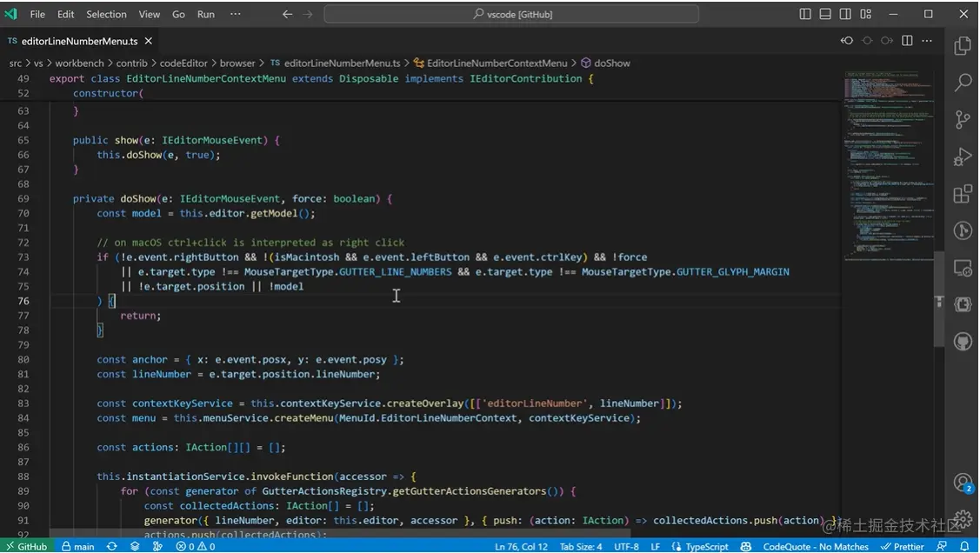
Task: Click the middle circle change icon in editor toolbar
Action: [x=867, y=41]
